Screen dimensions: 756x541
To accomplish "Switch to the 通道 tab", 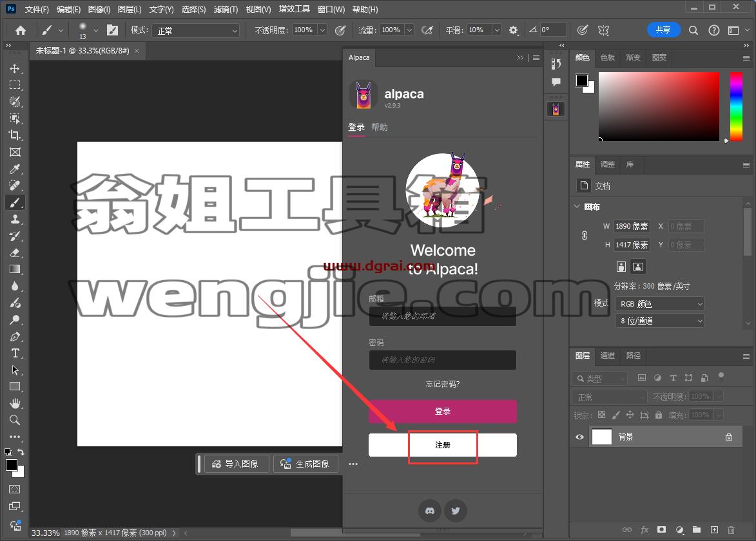I will click(608, 356).
